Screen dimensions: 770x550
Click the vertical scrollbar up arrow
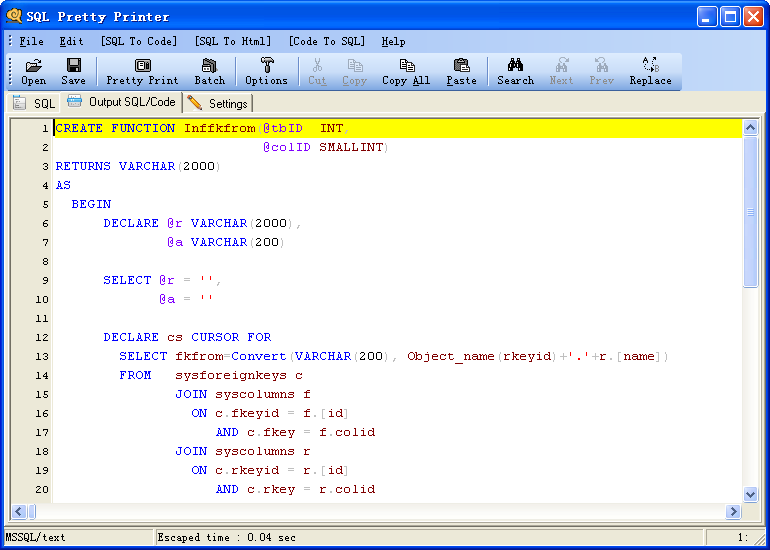pos(750,128)
